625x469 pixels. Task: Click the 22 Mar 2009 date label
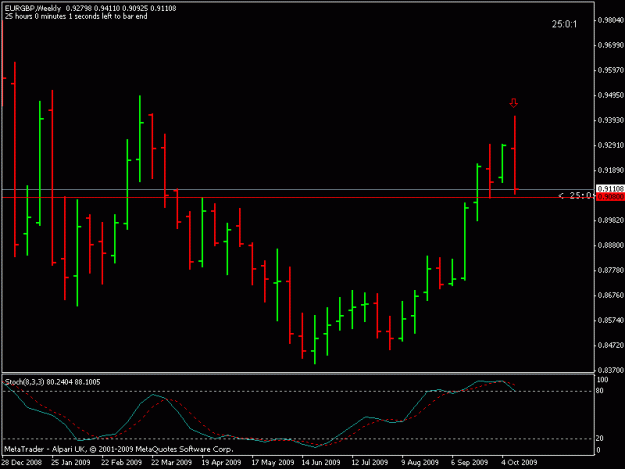point(171,462)
